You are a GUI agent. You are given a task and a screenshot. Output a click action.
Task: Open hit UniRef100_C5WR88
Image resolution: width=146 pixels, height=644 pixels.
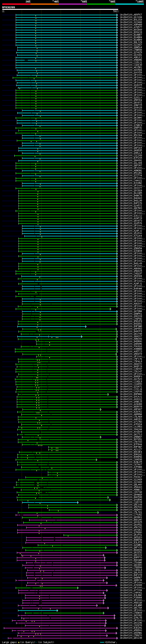click(x=131, y=50)
